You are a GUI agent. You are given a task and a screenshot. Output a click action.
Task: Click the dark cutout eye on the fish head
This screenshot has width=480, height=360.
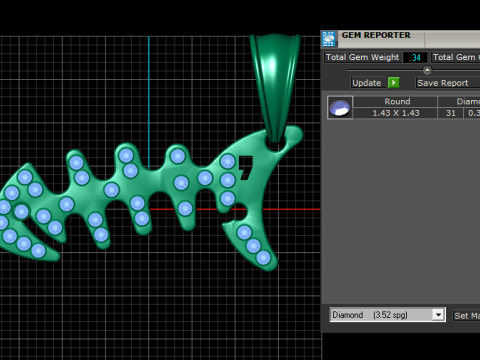click(246, 168)
